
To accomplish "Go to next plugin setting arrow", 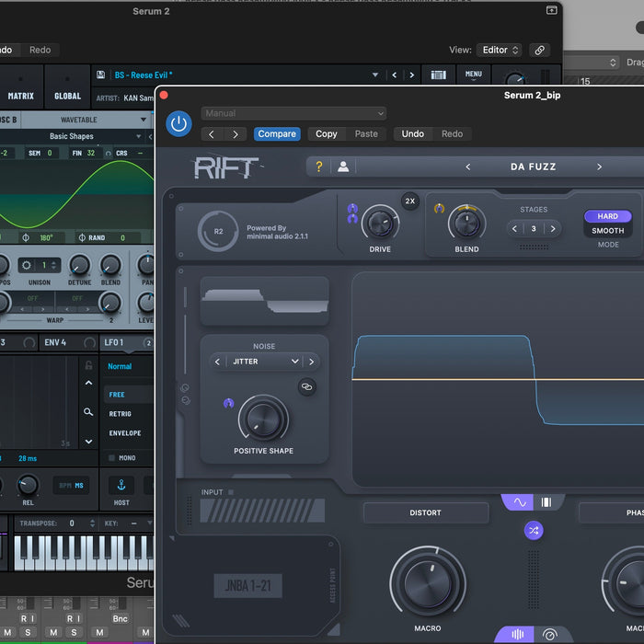I will (x=235, y=134).
